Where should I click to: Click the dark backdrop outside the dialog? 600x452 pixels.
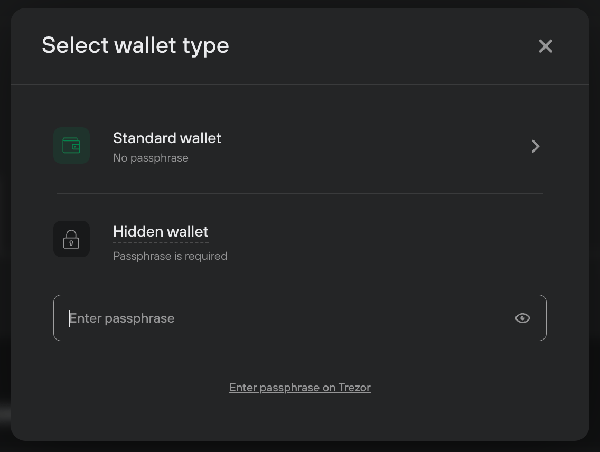5,230
